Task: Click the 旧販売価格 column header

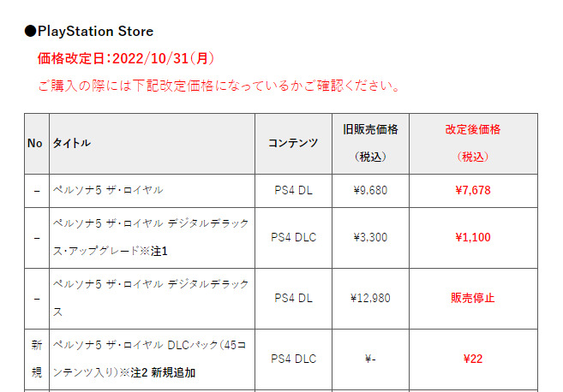Action: tap(370, 130)
